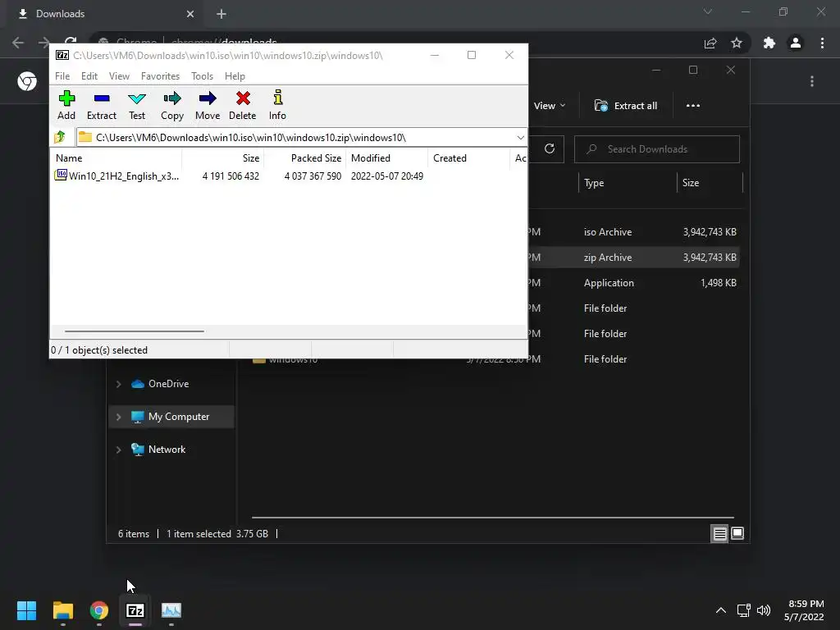Open See more ellipsis in File Explorer

pyautogui.click(x=692, y=106)
